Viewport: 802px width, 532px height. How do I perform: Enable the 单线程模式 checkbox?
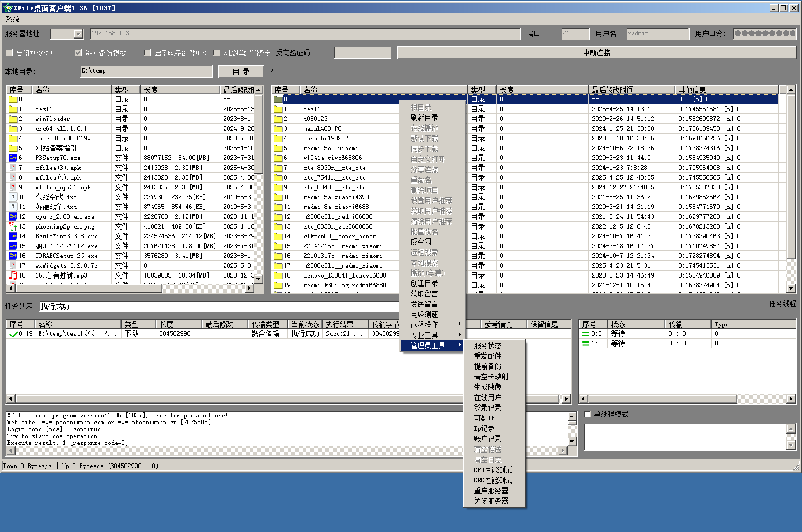(588, 415)
